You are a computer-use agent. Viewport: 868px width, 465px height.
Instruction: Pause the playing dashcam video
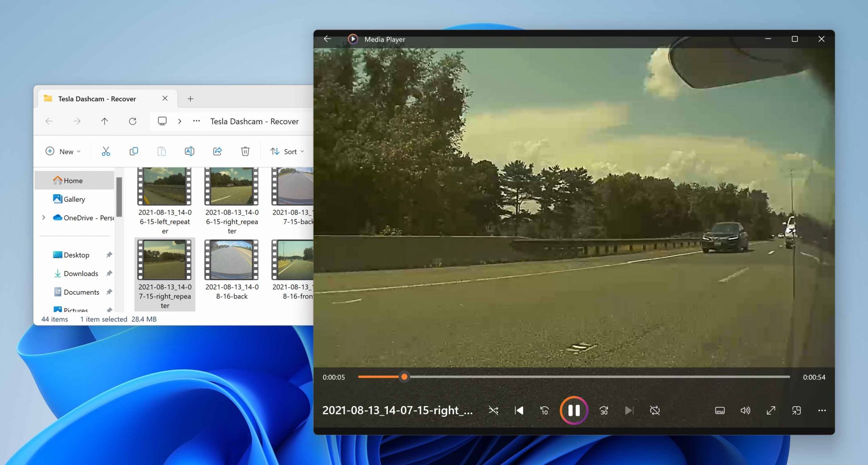click(x=574, y=410)
